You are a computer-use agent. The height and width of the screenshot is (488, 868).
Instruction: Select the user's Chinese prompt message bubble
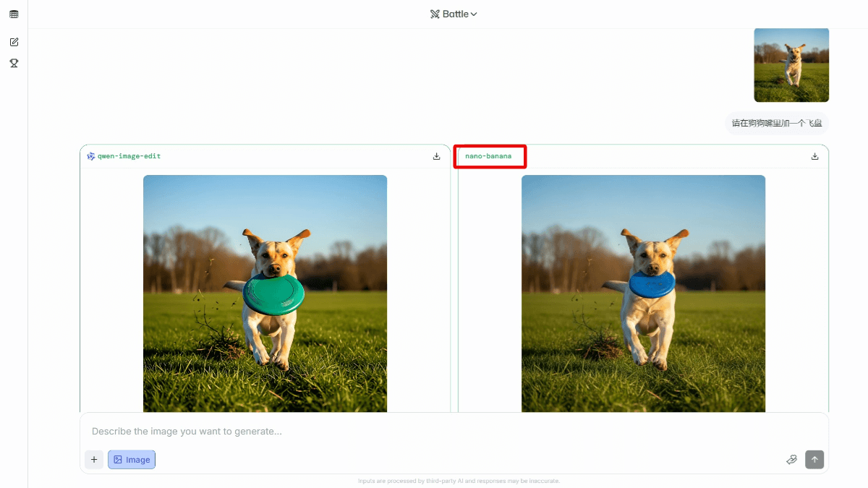click(x=776, y=123)
